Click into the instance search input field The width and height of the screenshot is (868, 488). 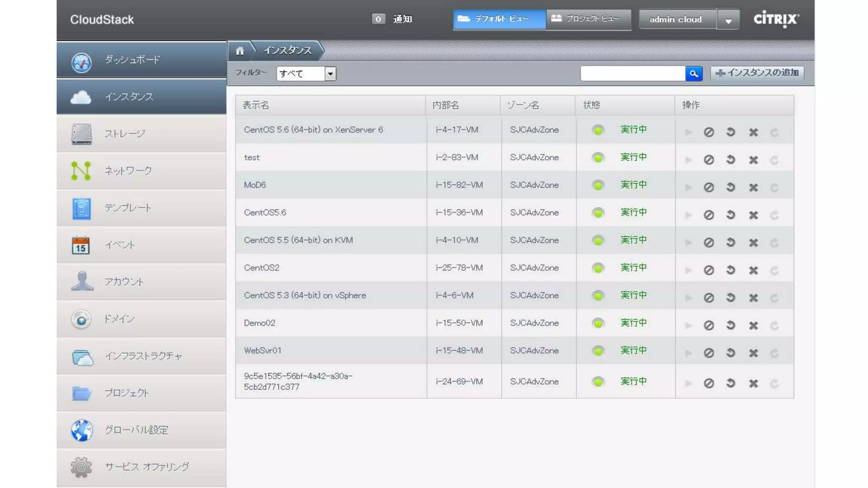[x=632, y=74]
